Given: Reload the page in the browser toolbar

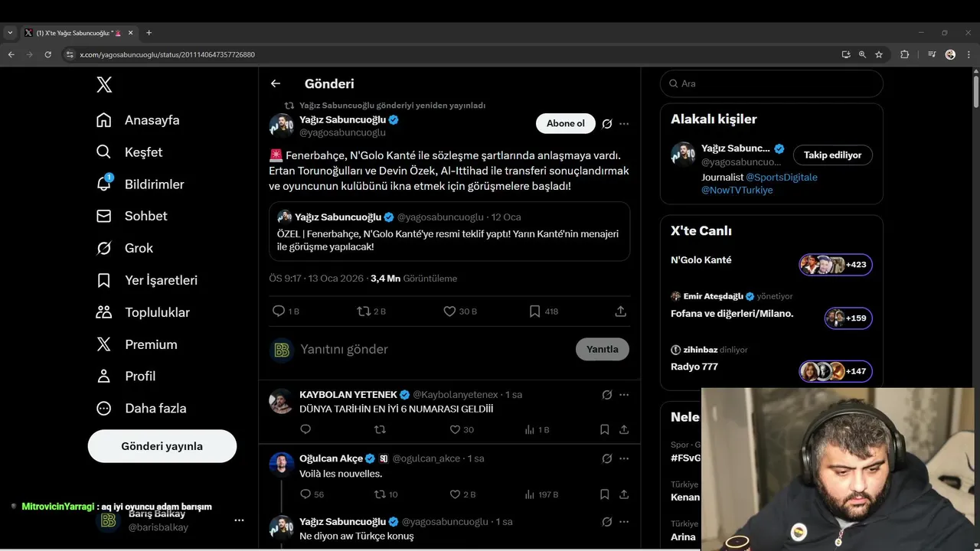Looking at the screenshot, I should (x=47, y=55).
